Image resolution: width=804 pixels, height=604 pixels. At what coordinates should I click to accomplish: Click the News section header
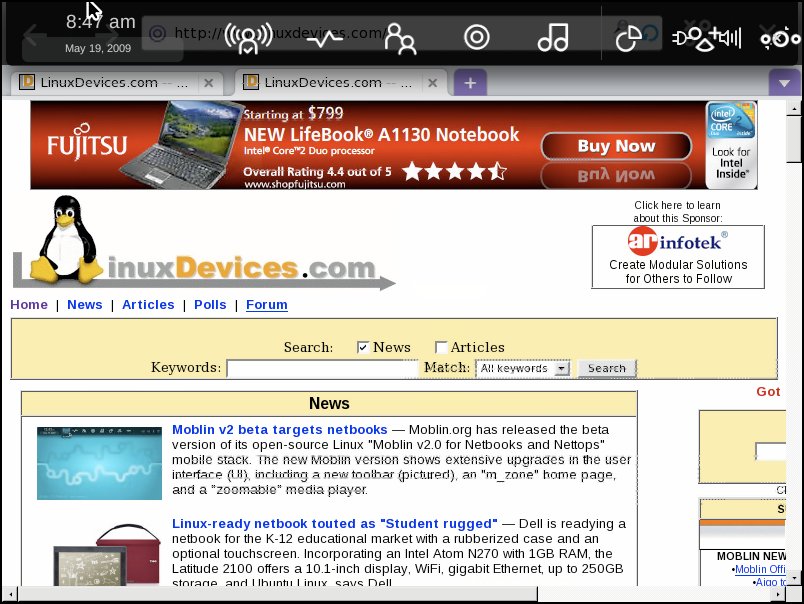[329, 404]
